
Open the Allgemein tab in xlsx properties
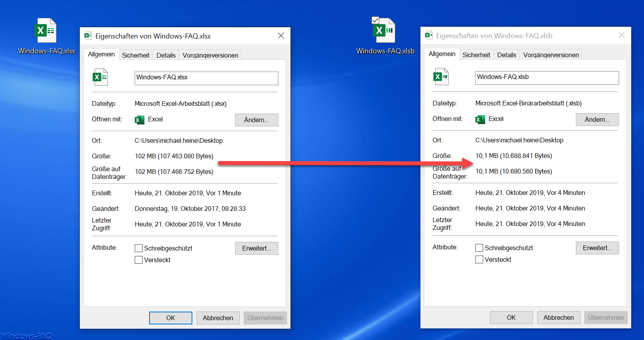pos(101,54)
